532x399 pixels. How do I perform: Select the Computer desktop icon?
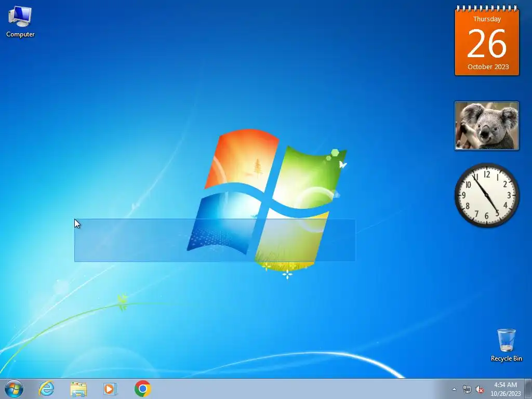click(x=20, y=21)
